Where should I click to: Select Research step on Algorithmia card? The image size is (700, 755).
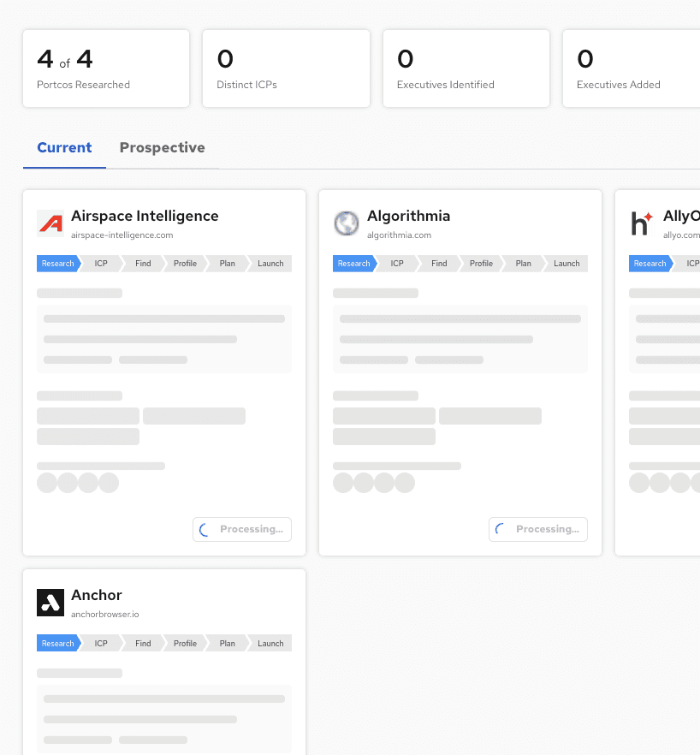pyautogui.click(x=354, y=264)
